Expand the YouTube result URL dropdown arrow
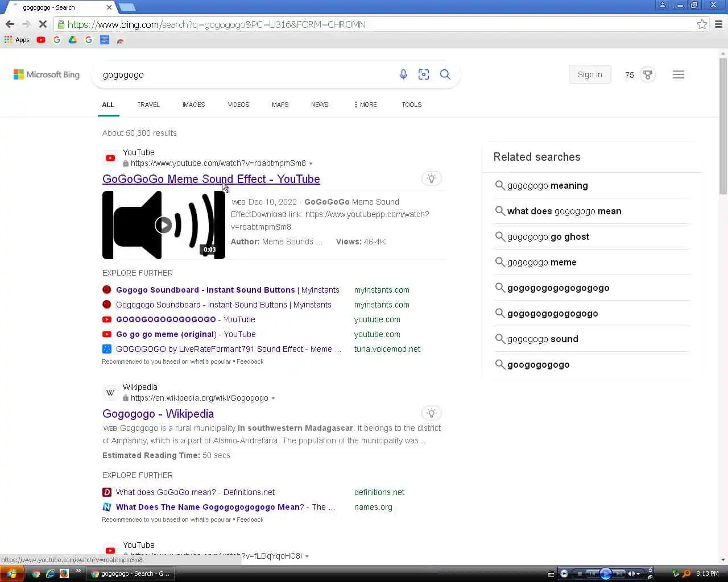Image resolution: width=728 pixels, height=582 pixels. 311,164
